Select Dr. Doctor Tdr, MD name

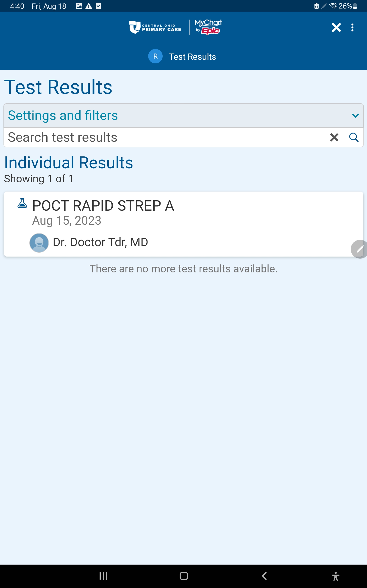click(100, 242)
